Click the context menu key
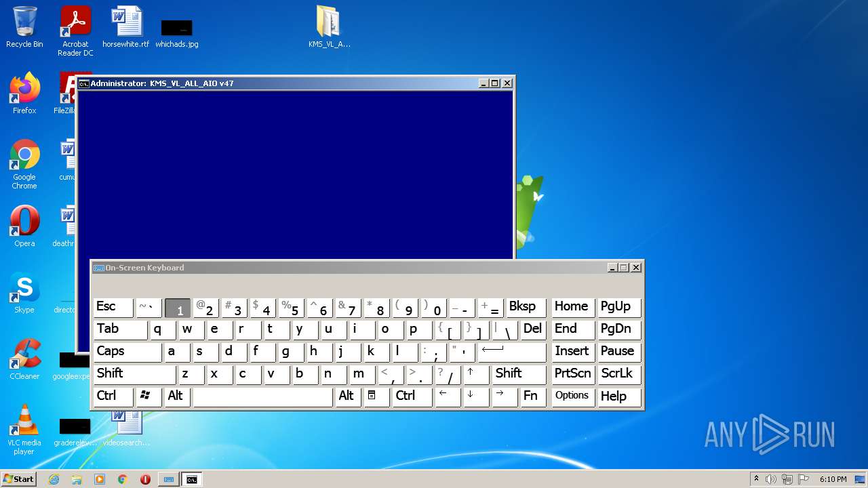Image resolution: width=868 pixels, height=488 pixels. [x=376, y=397]
